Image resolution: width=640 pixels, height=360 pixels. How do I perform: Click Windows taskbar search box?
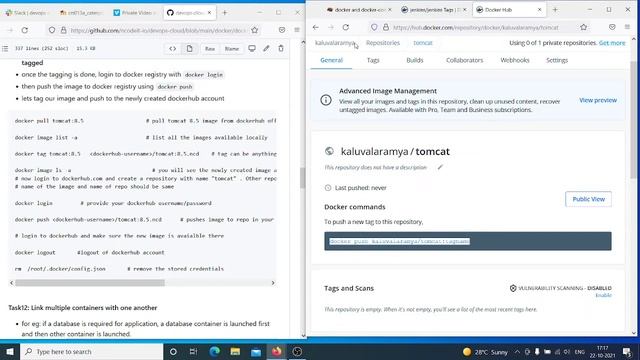coord(91,351)
